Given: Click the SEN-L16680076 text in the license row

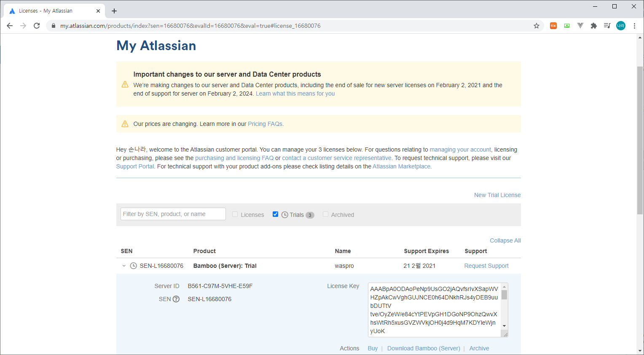Looking at the screenshot, I should (x=161, y=266).
